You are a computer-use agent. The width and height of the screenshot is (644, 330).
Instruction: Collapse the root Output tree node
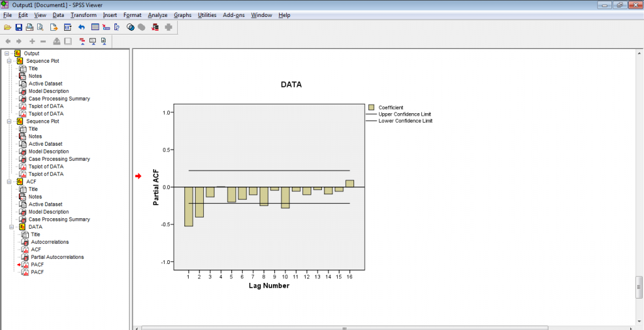point(5,53)
